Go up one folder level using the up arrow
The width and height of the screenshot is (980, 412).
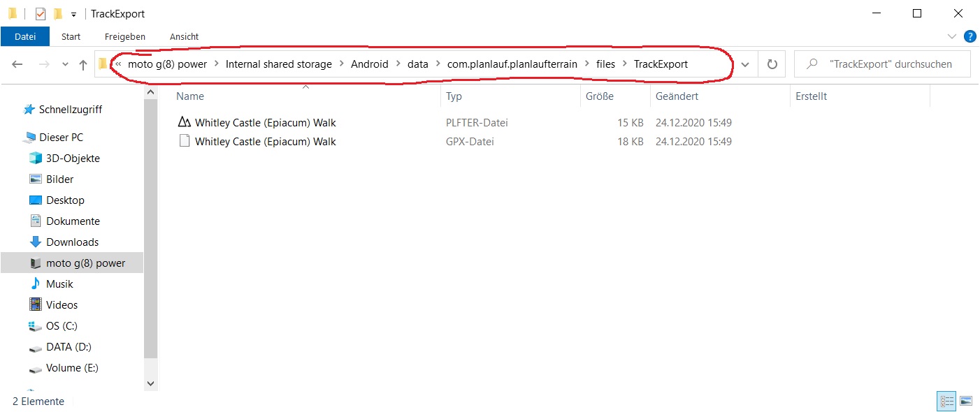point(82,64)
